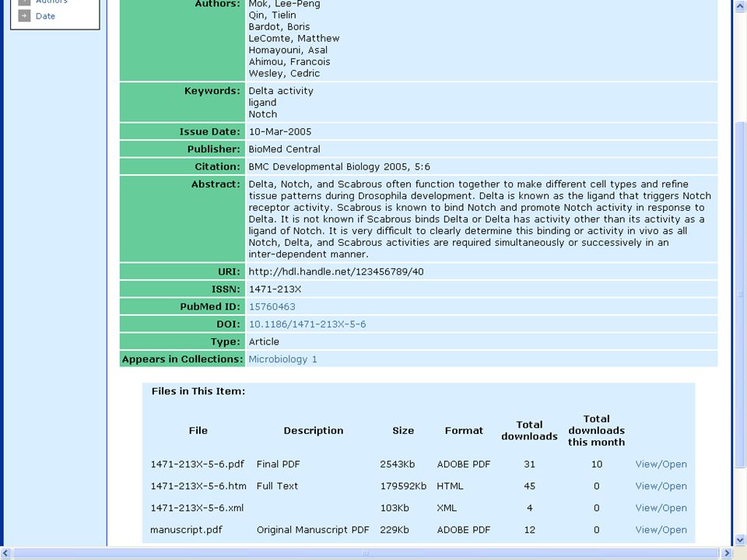Click keyword ligand
Viewport: 747px width, 560px height.
coord(262,103)
